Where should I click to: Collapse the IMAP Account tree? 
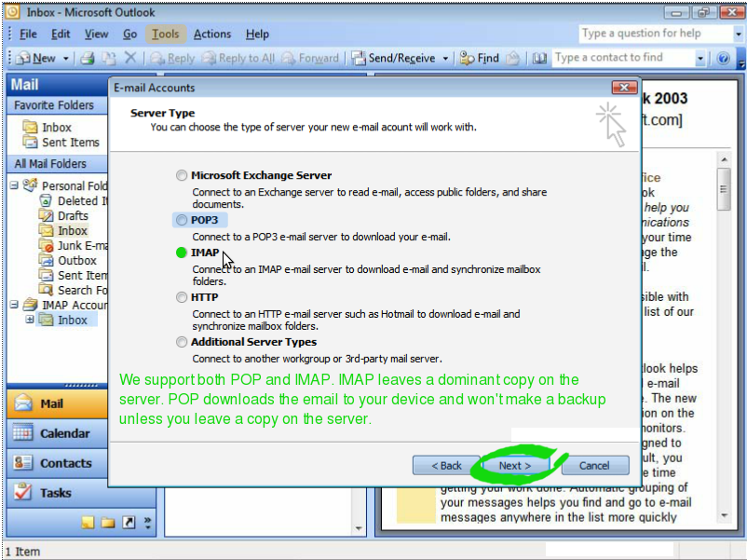click(x=14, y=304)
